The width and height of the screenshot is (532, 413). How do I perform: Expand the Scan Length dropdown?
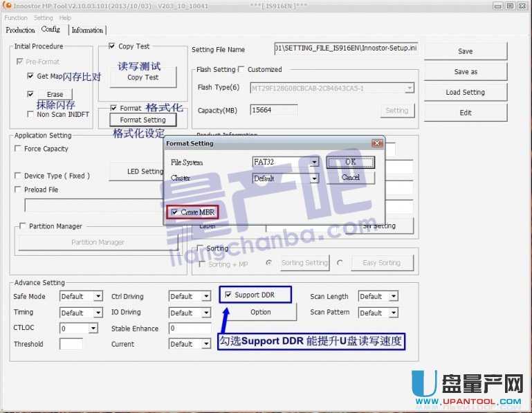pos(394,297)
